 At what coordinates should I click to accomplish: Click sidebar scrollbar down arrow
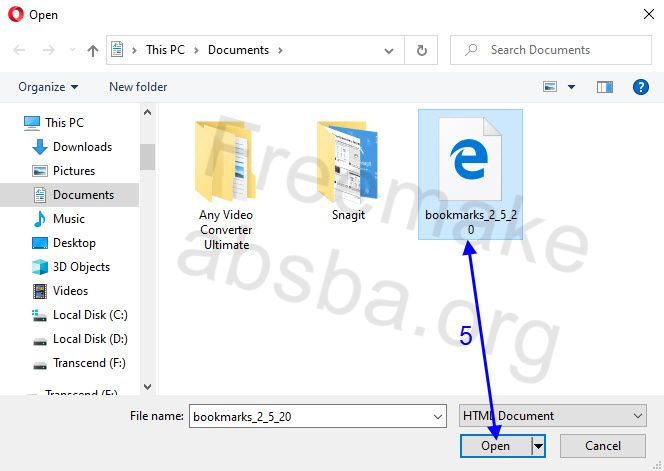tap(147, 387)
